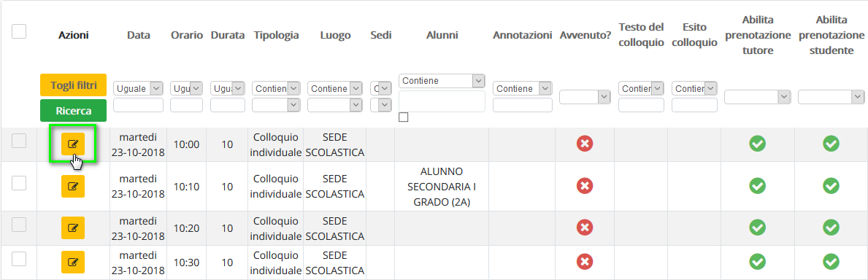Click green studente booking check, 10:30 row

[830, 262]
